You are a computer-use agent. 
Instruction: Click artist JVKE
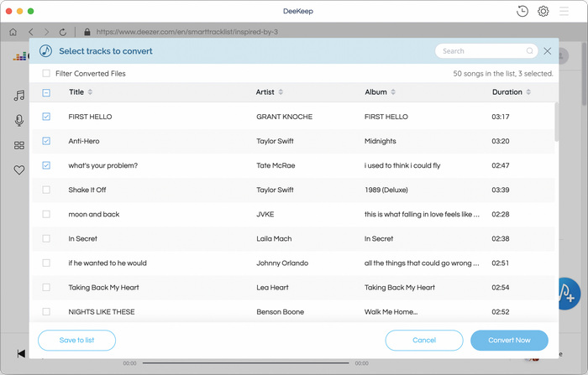[x=265, y=214]
